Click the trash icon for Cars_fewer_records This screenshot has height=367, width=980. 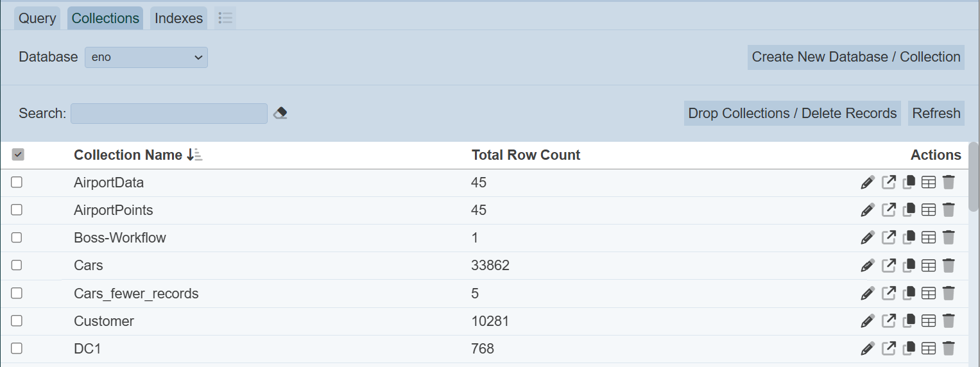tap(949, 293)
